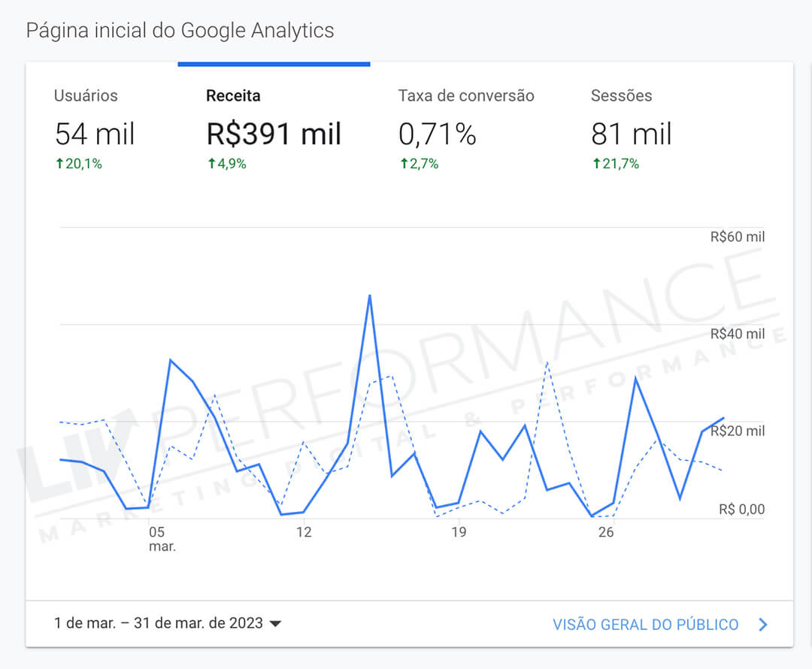This screenshot has height=669, width=812.
Task: Click the R$391 mil revenue value
Action: [x=274, y=135]
